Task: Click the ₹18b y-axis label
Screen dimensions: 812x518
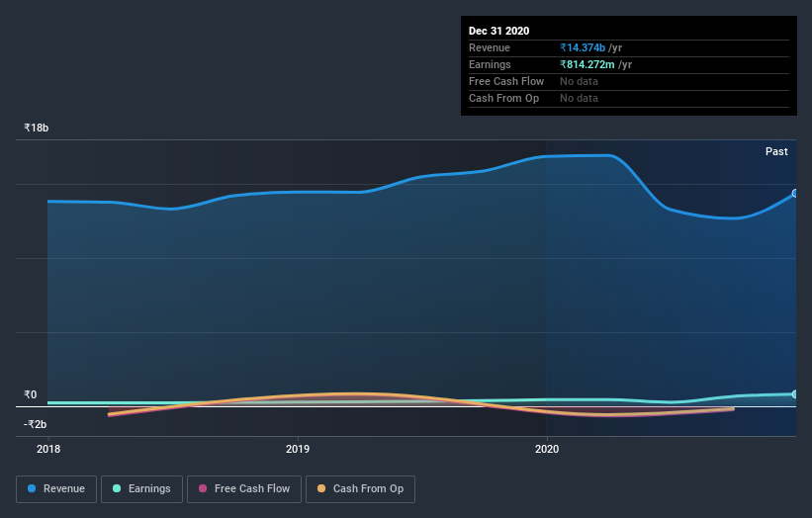Action: click(37, 128)
